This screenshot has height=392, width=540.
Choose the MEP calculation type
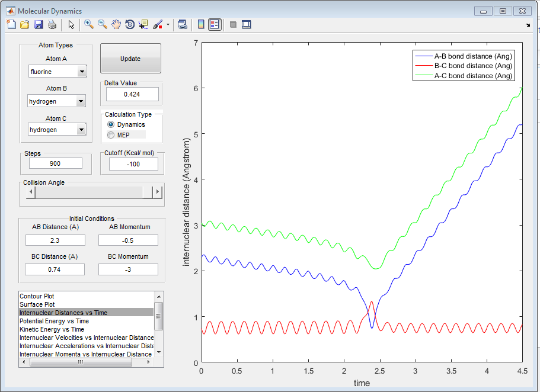111,135
